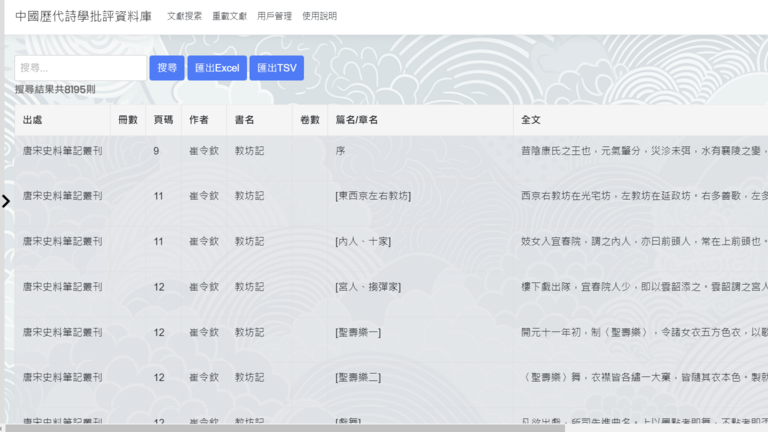The image size is (768, 432).
Task: Select the [東西京左右教坊] chapter cell
Action: point(373,196)
